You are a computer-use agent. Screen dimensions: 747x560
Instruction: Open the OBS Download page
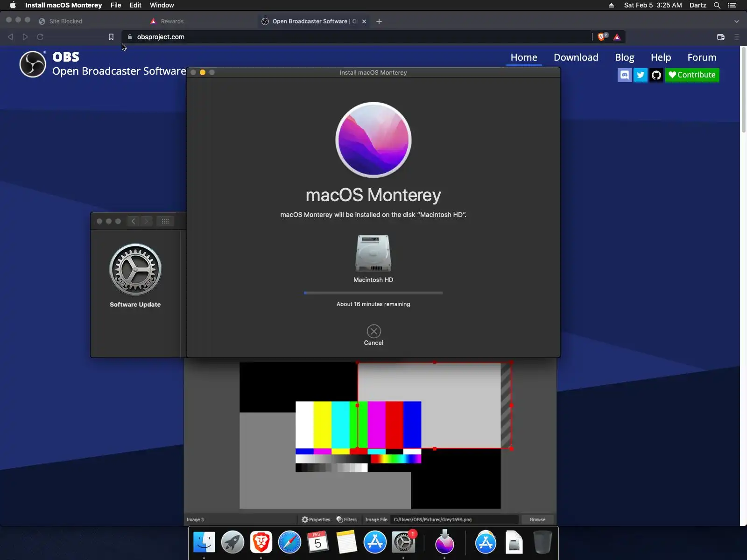coord(576,57)
